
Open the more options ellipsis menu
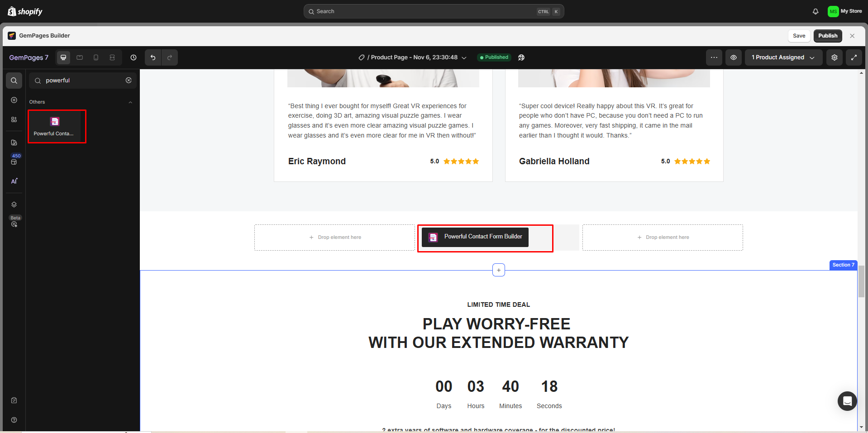click(714, 57)
